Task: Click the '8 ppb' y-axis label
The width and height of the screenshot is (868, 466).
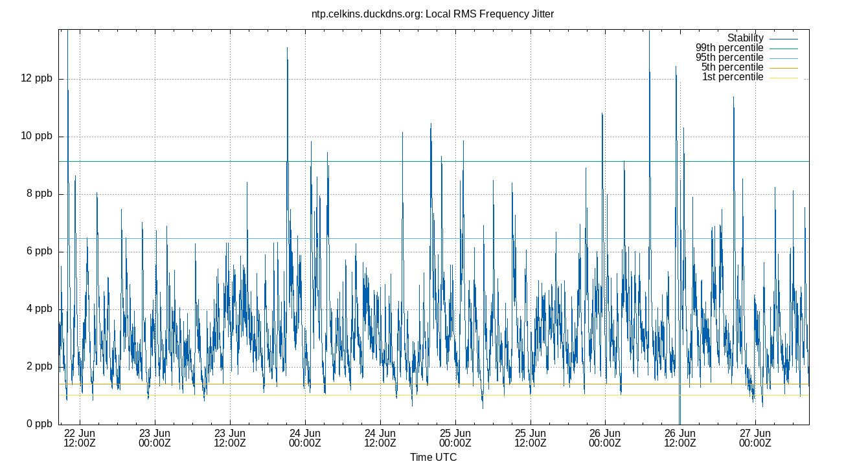Action: (x=39, y=194)
